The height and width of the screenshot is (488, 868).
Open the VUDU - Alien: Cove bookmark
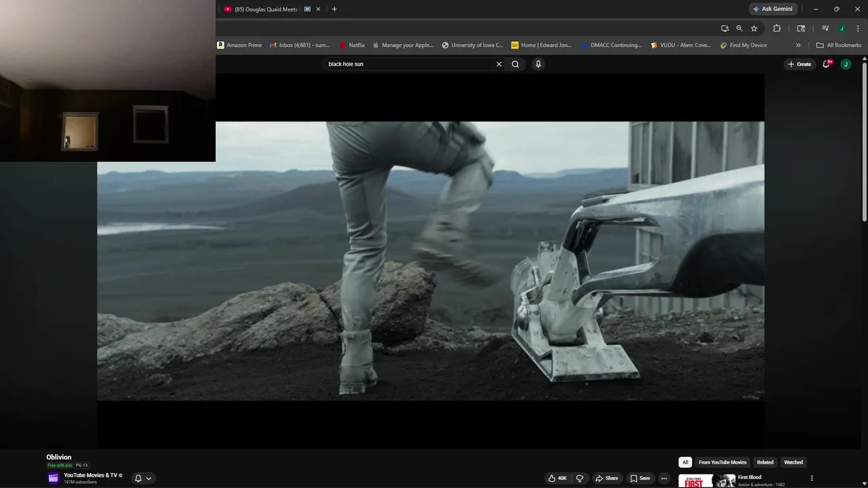(x=681, y=45)
